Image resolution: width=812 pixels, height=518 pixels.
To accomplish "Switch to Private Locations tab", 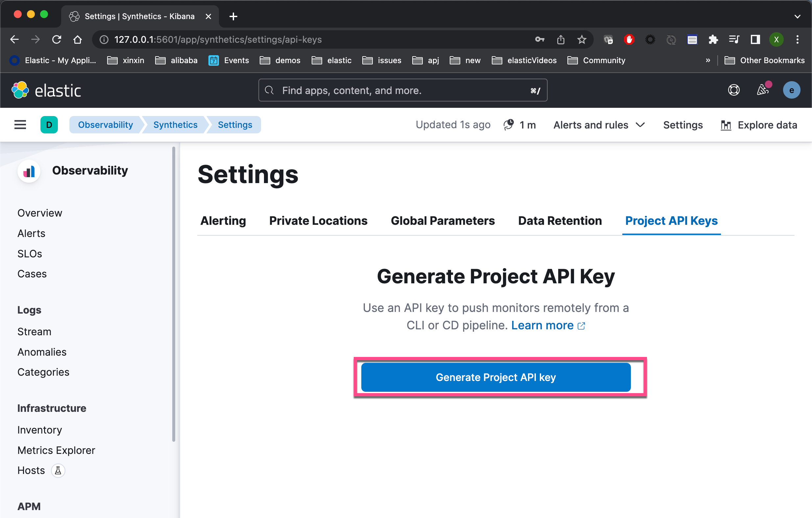I will [318, 221].
